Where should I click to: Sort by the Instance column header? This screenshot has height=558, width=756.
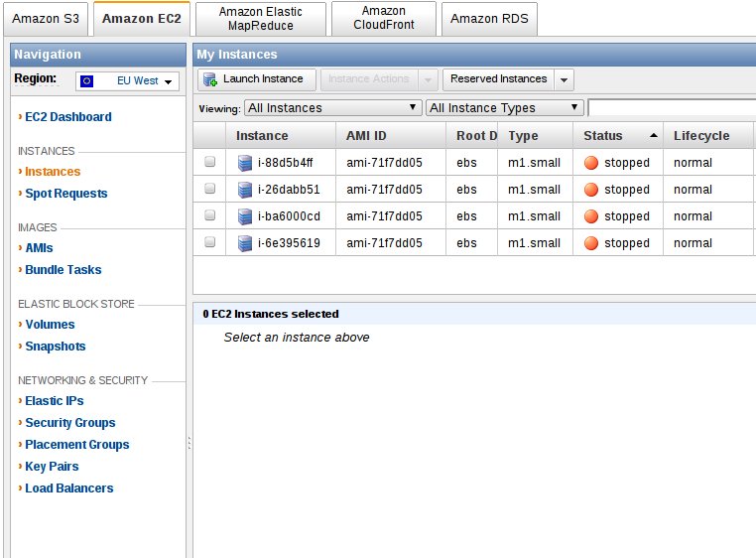pos(281,136)
